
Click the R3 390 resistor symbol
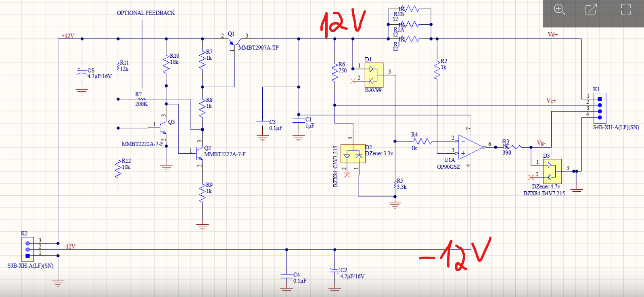click(x=512, y=147)
